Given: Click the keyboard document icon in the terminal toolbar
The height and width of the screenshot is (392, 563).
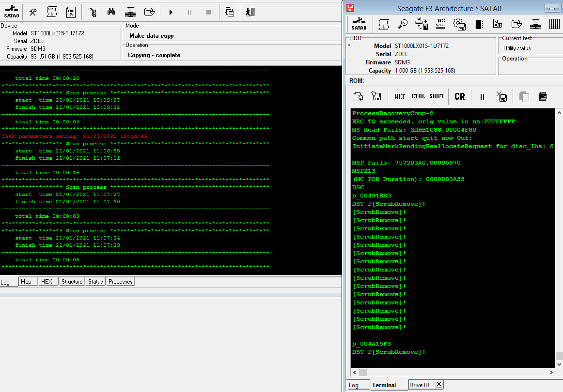Looking at the screenshot, I should [x=543, y=96].
